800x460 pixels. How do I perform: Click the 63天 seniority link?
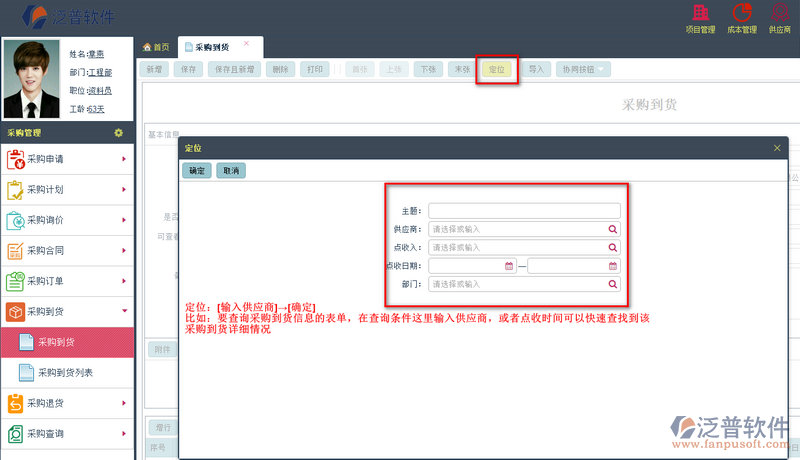pos(96,109)
